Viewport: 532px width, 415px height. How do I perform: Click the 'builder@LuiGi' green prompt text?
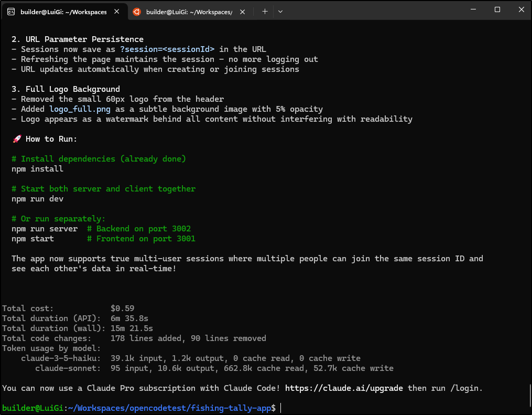pos(32,408)
